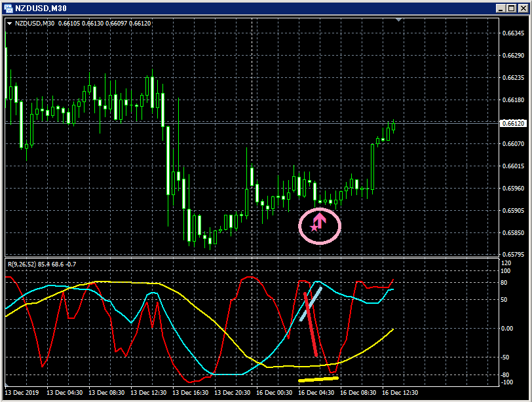Screen dimensions: 532x402
Task: Click the 16 Dec 00:30 time label
Action: [x=274, y=393]
